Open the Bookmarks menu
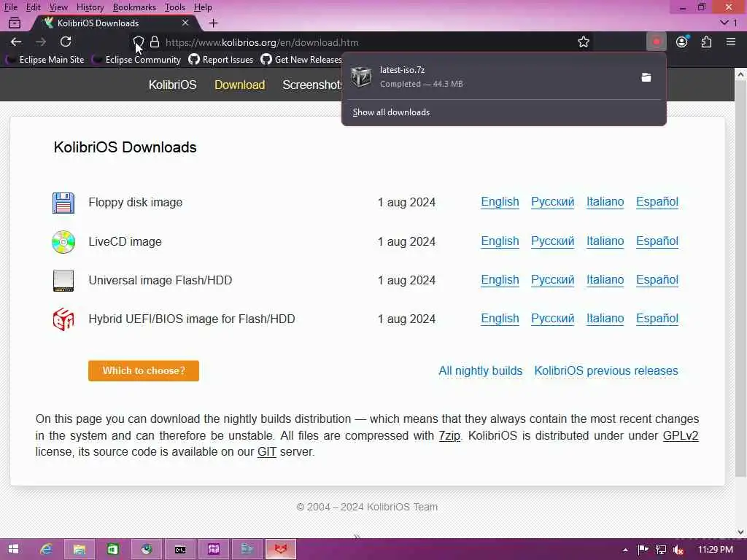Viewport: 747px width, 560px height. point(134,7)
